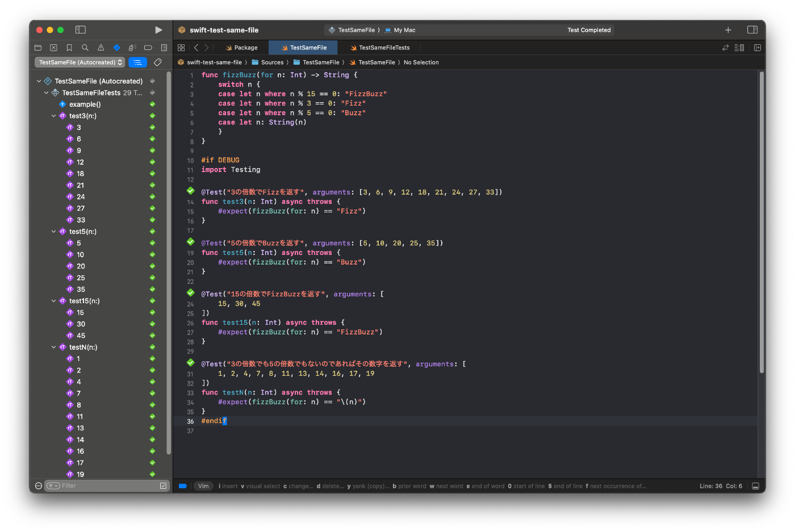The width and height of the screenshot is (795, 532).
Task: Collapse the test3(n:) test group
Action: [x=53, y=115]
